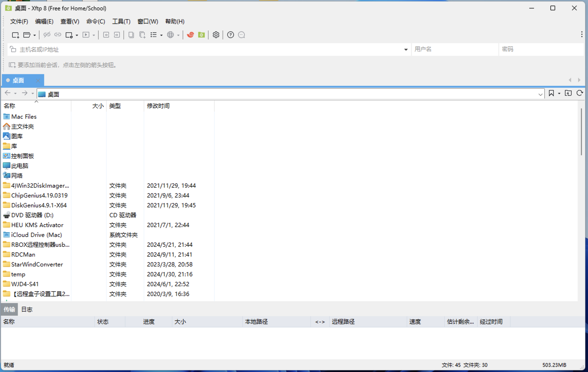Expand the view mode dropdown arrow
Viewport: 588px width, 372px height.
pyautogui.click(x=161, y=35)
